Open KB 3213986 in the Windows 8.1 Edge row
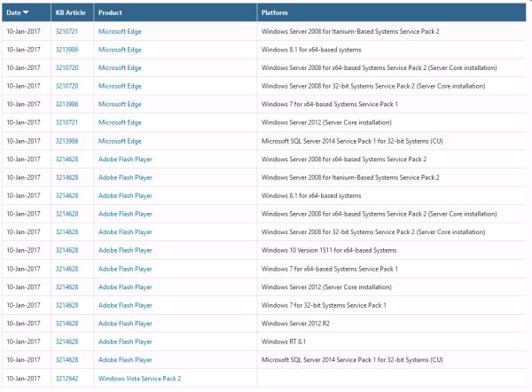The image size is (532, 392). 66,50
